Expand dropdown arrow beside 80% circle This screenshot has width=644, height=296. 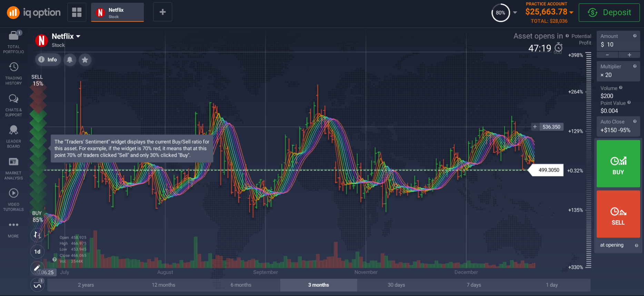[515, 12]
